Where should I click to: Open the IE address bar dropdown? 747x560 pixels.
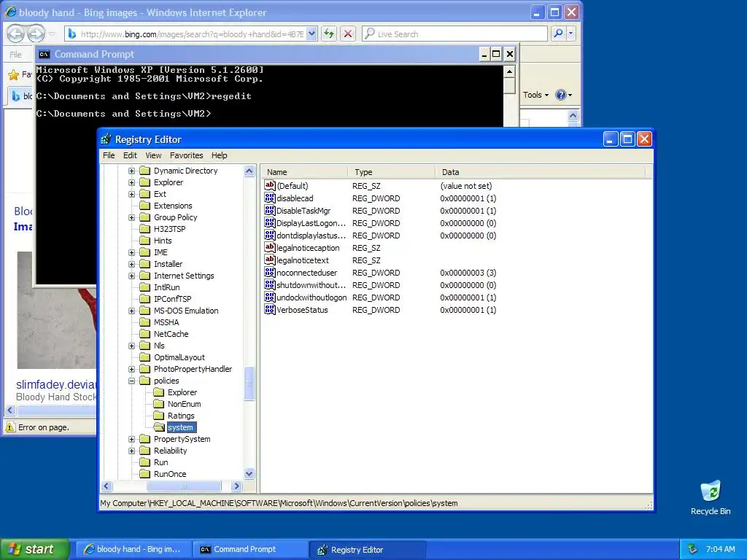pos(311,34)
